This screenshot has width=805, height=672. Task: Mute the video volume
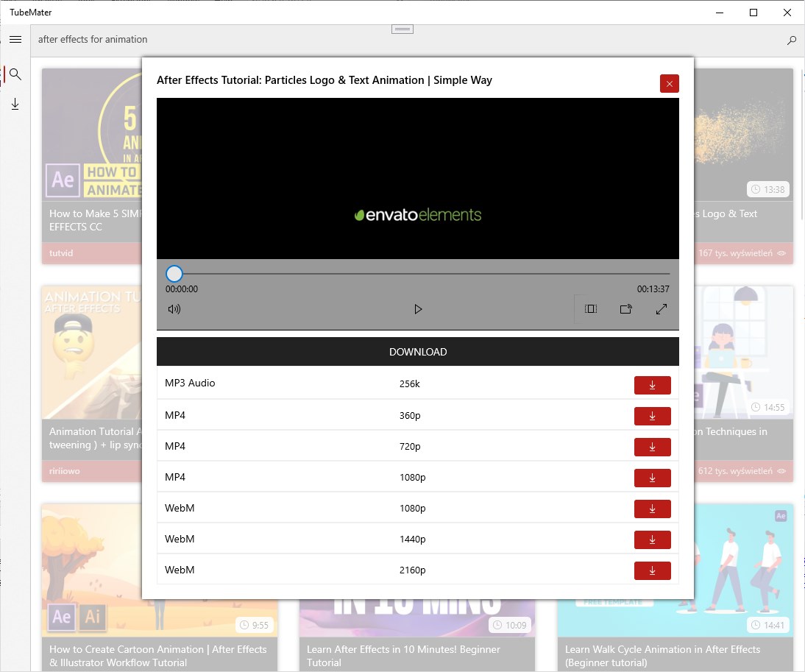[x=174, y=309]
